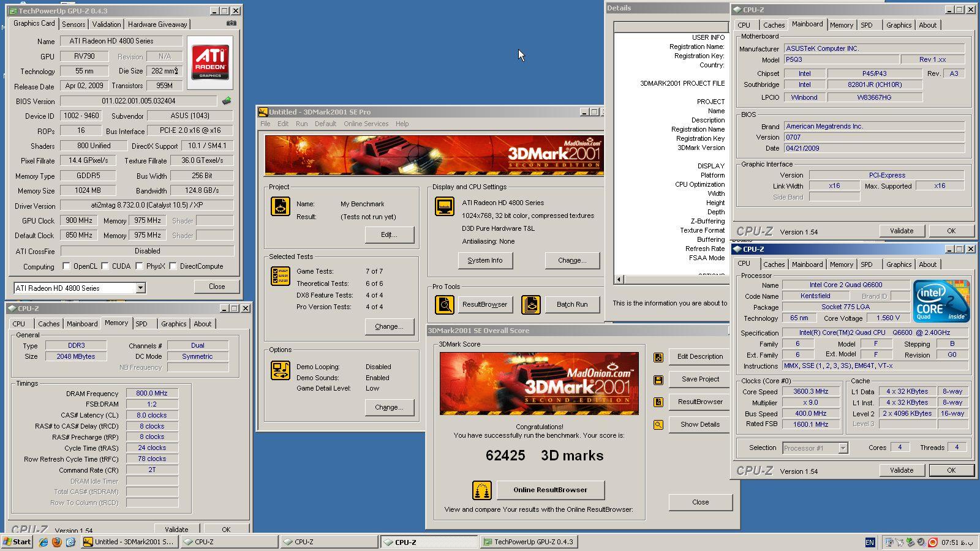Click the ATI Radeon logo in GPU-Z

point(210,62)
